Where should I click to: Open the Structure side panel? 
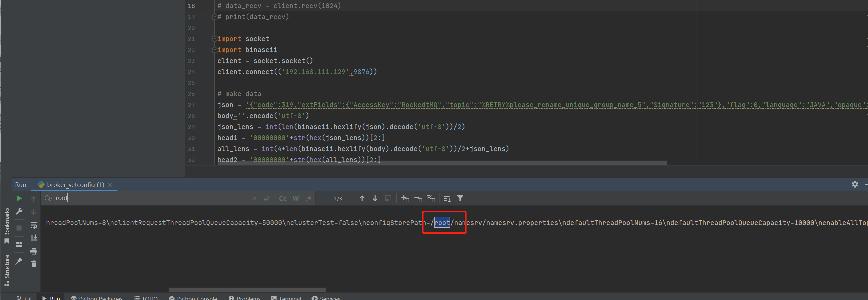[7, 270]
